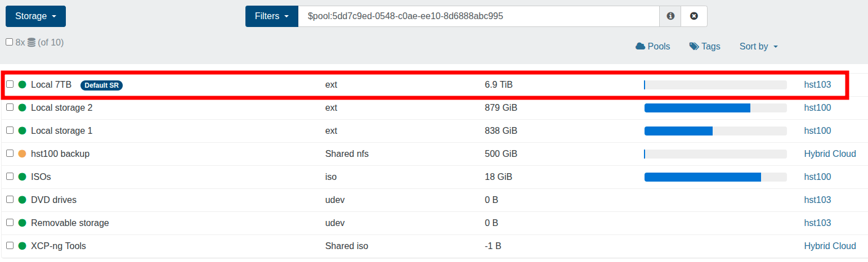
Task: Click into the pool filter text field
Action: [478, 16]
